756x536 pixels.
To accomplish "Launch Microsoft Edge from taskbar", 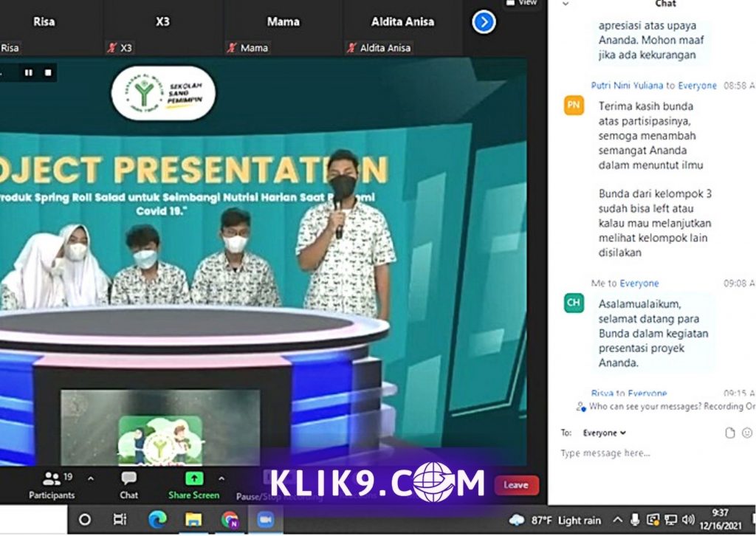I will click(x=157, y=520).
